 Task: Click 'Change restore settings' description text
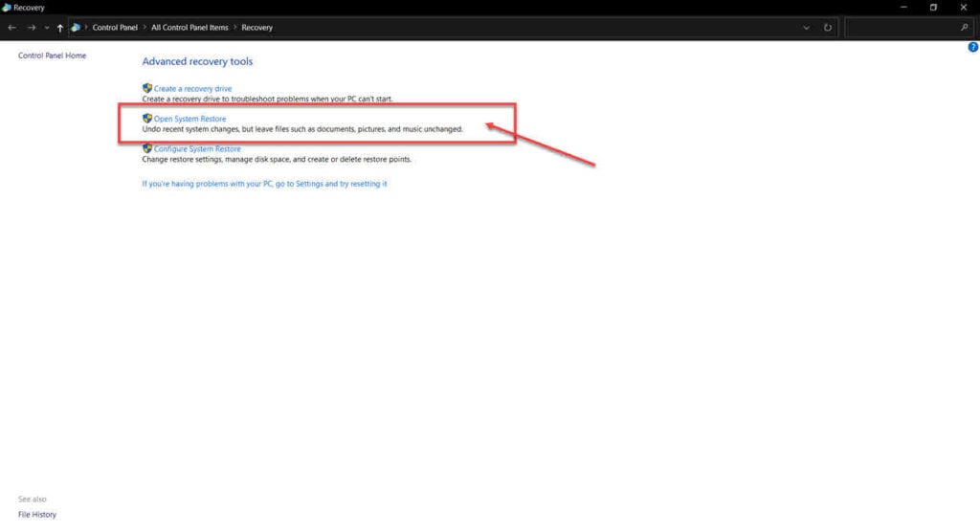[x=277, y=159]
